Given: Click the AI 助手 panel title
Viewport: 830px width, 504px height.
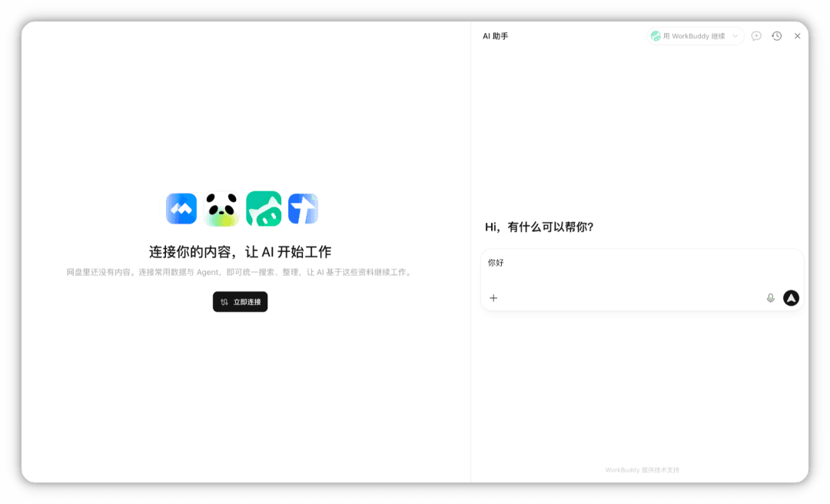Looking at the screenshot, I should pos(496,36).
